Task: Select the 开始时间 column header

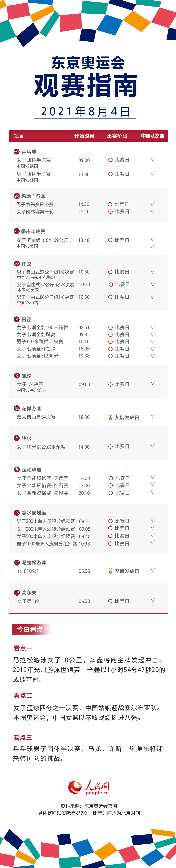Action: (84, 136)
